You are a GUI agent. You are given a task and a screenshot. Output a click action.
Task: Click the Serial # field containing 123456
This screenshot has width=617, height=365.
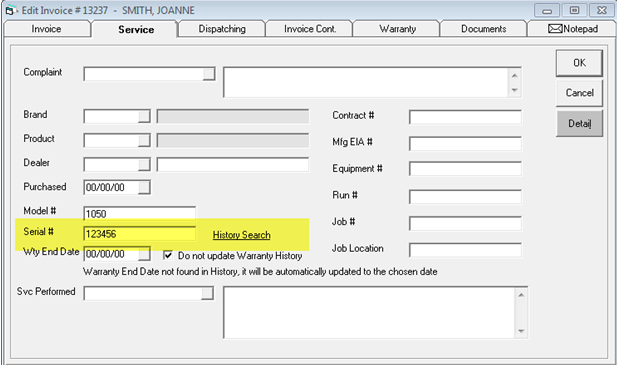140,234
